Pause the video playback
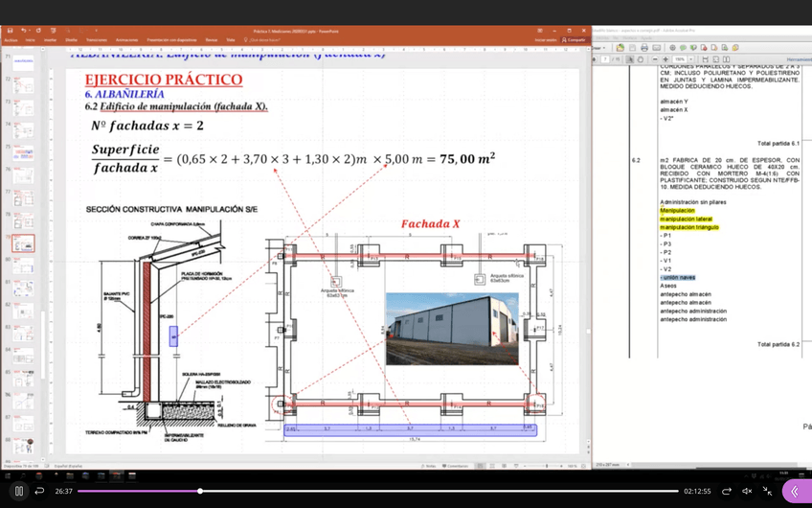Image resolution: width=812 pixels, height=508 pixels. [x=18, y=491]
